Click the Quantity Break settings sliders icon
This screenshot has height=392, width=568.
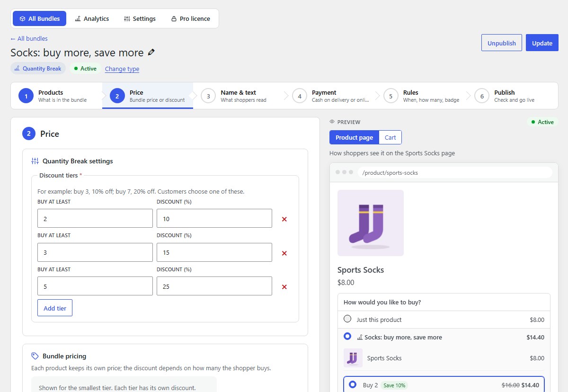point(35,161)
